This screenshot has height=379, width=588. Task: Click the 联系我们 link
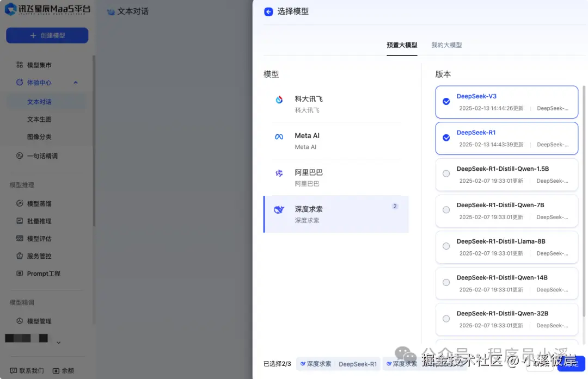point(32,371)
